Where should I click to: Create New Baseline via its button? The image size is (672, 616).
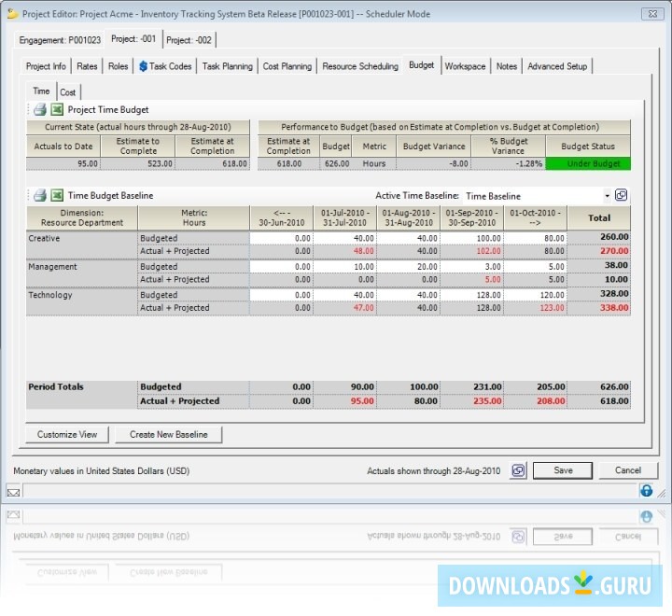168,435
